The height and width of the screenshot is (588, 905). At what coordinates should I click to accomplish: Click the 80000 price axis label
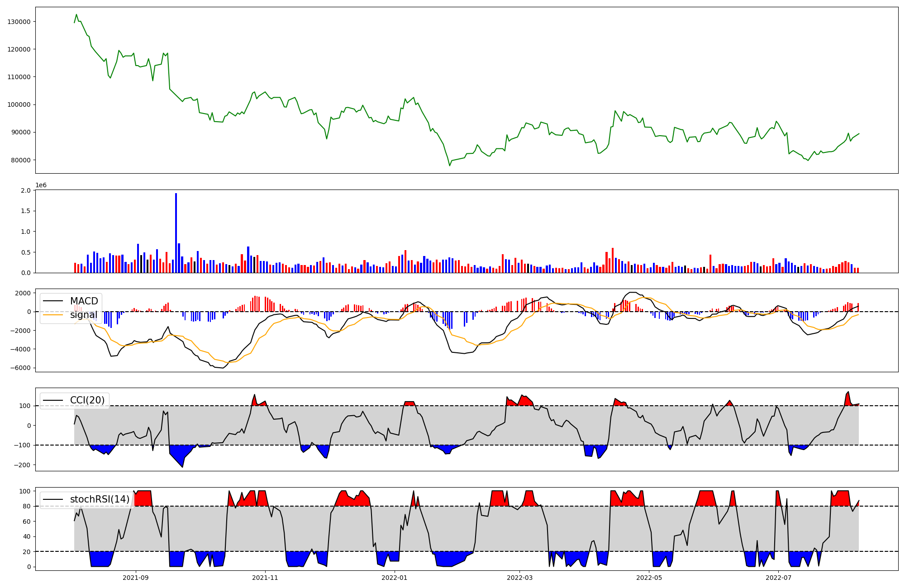pyautogui.click(x=21, y=160)
